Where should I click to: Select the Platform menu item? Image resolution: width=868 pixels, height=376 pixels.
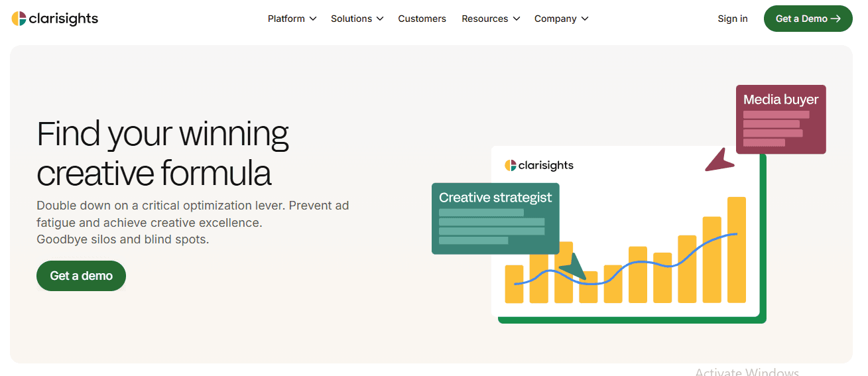pos(286,19)
